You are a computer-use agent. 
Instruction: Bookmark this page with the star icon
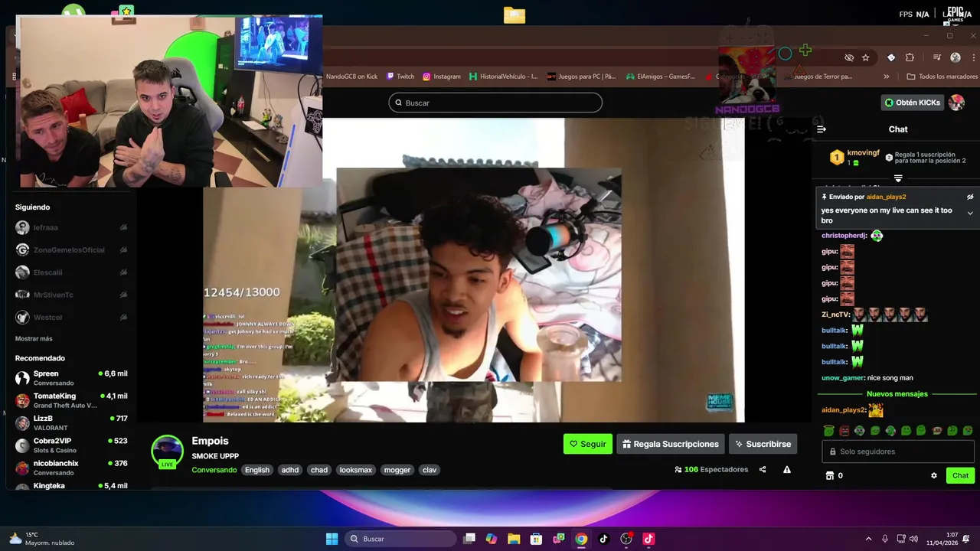[866, 57]
